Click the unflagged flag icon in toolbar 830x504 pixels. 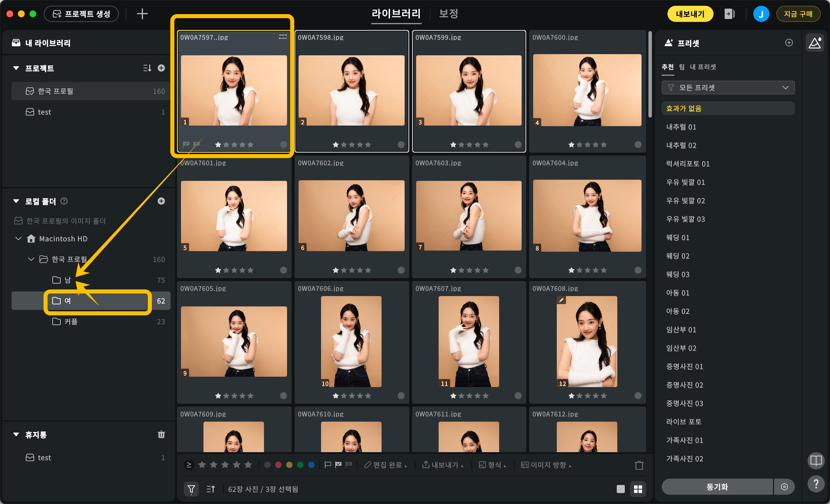327,465
